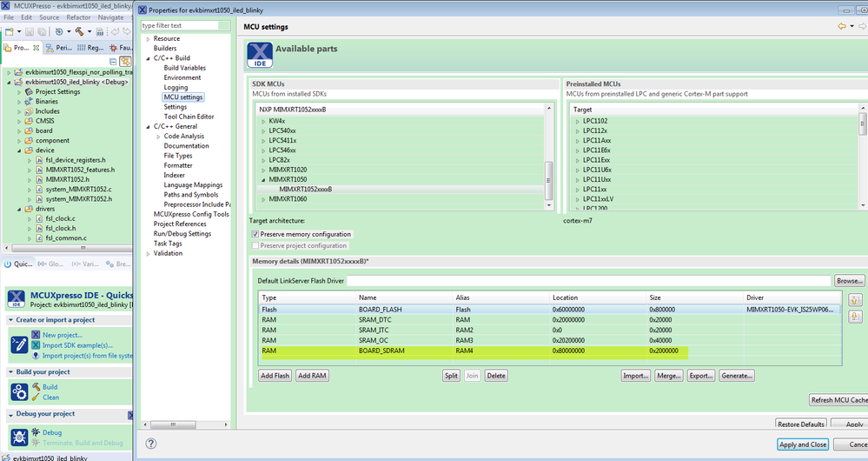
Task: Click the Export button
Action: [701, 376]
